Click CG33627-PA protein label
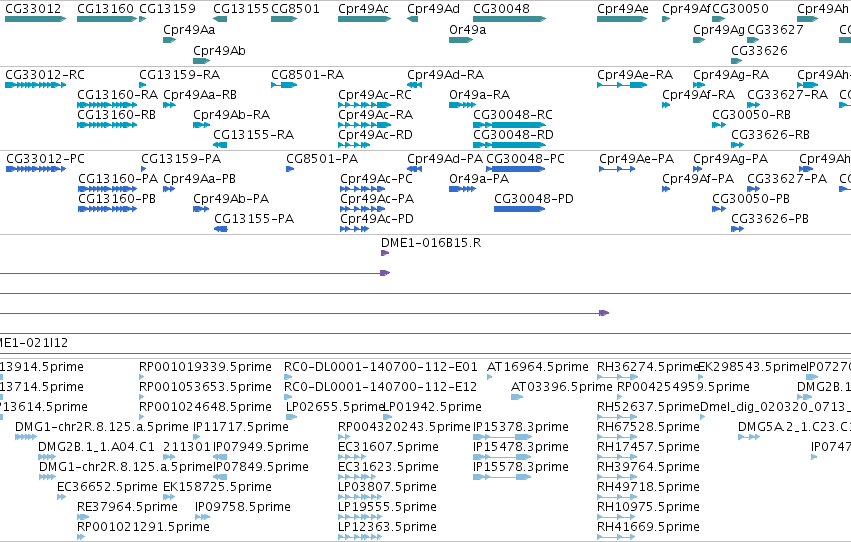This screenshot has width=851, height=542. click(787, 179)
